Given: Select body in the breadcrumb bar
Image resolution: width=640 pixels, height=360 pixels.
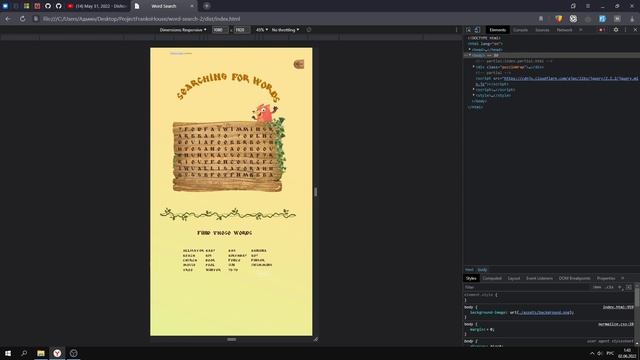Looking at the screenshot, I should pos(482,270).
